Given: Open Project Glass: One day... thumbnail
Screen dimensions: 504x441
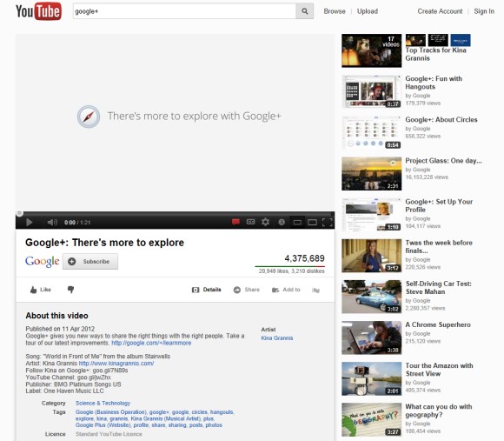Looking at the screenshot, I should point(372,174).
